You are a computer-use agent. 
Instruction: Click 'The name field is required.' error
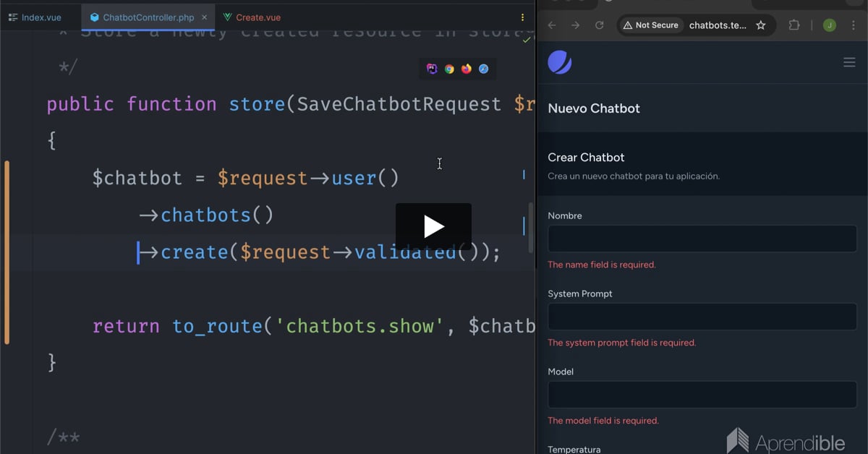tap(602, 265)
